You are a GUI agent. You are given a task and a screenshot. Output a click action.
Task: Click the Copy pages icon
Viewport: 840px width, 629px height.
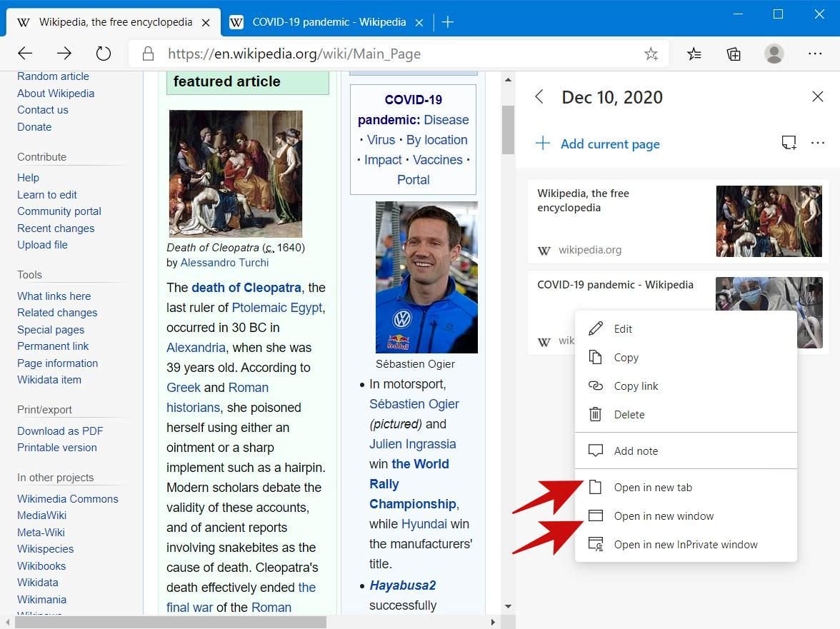coord(595,357)
